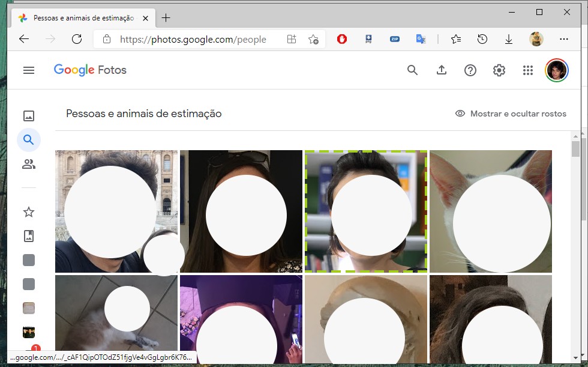This screenshot has height=367, width=588.
Task: Click the browser back arrow
Action: click(x=24, y=39)
